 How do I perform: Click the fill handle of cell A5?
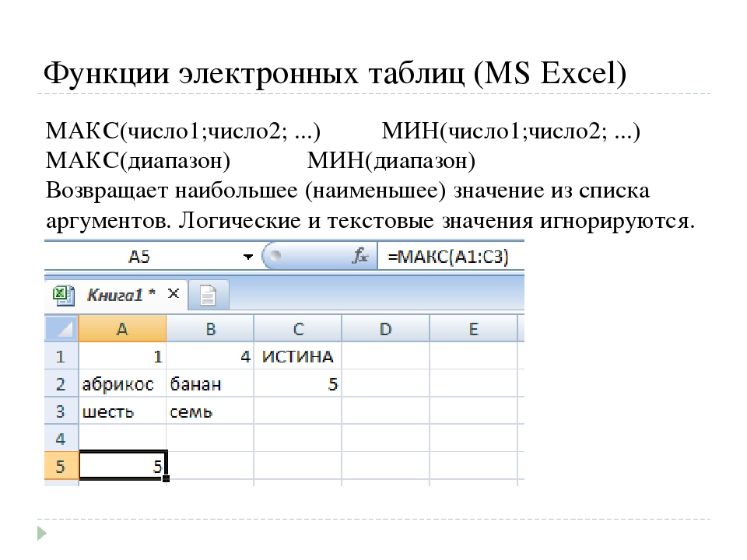coord(167,478)
